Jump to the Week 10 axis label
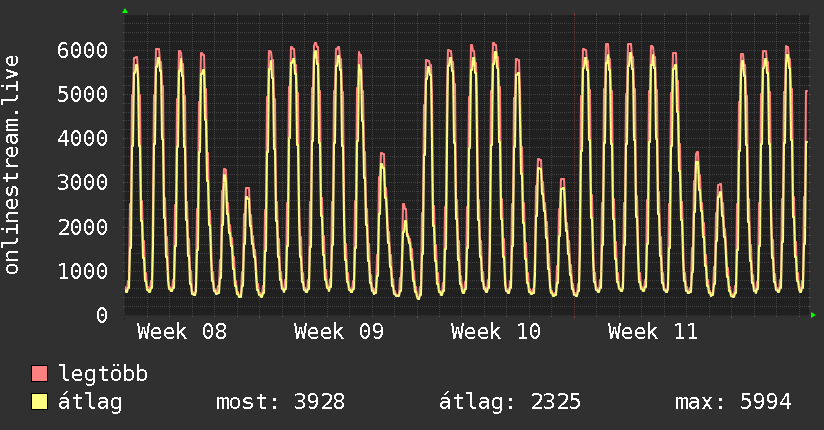Viewport: 824px width, 430px height. 496,332
